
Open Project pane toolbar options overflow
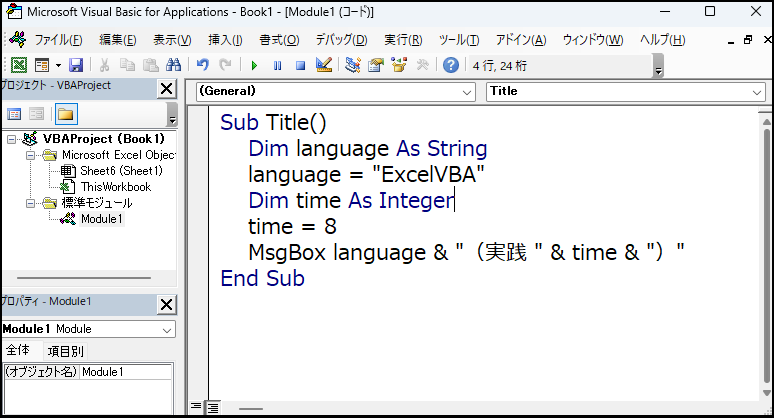coord(172,114)
